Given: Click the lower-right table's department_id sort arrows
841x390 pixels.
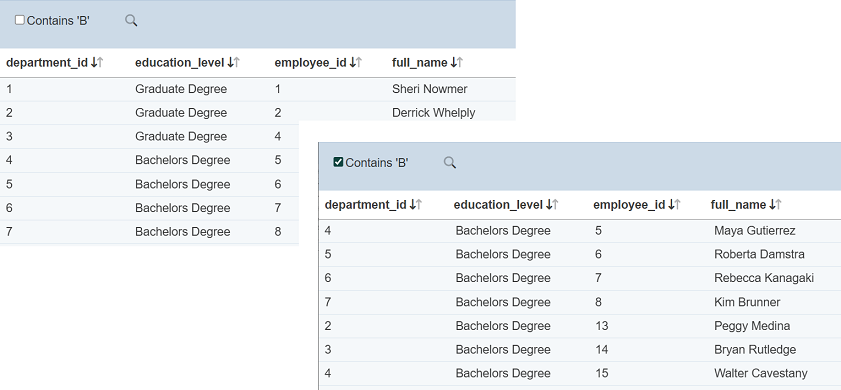Looking at the screenshot, I should 416,204.
